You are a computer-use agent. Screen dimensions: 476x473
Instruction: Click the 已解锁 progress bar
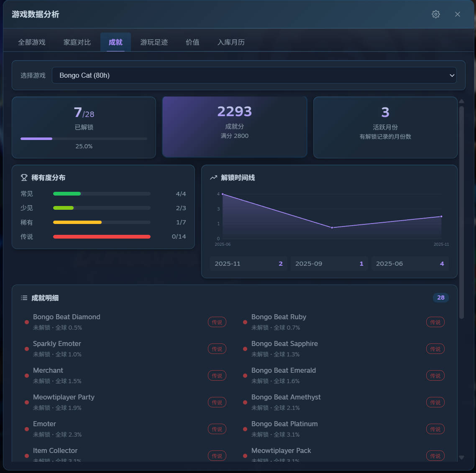pos(84,139)
